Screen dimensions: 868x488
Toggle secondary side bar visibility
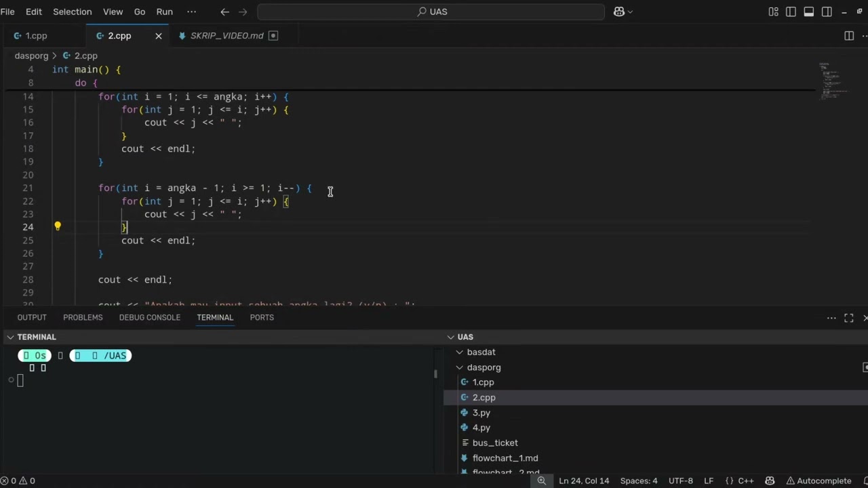(x=827, y=12)
